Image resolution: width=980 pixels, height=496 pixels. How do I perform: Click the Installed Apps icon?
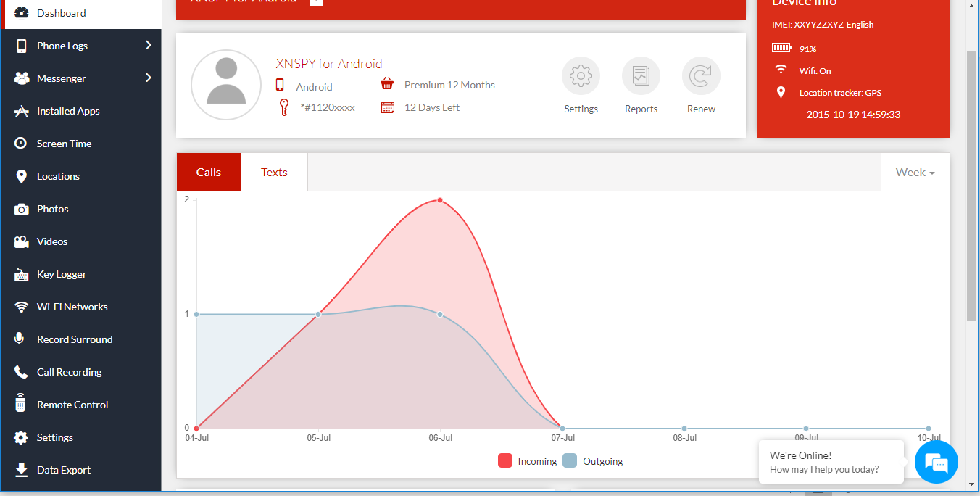pyautogui.click(x=22, y=111)
